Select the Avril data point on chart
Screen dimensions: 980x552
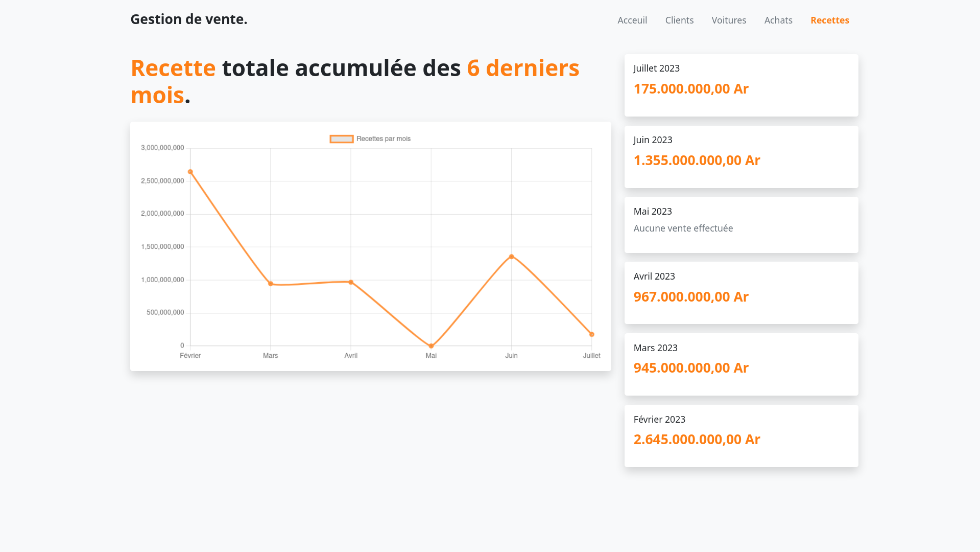click(351, 282)
